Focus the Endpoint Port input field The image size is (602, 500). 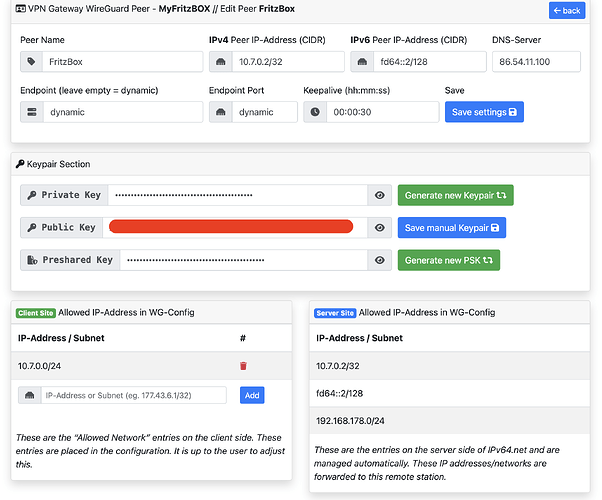[265, 112]
